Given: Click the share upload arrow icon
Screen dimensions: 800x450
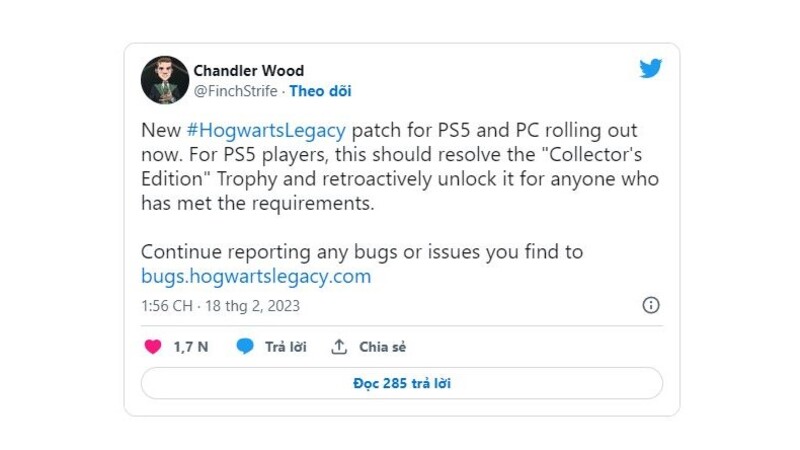Looking at the screenshot, I should (339, 347).
